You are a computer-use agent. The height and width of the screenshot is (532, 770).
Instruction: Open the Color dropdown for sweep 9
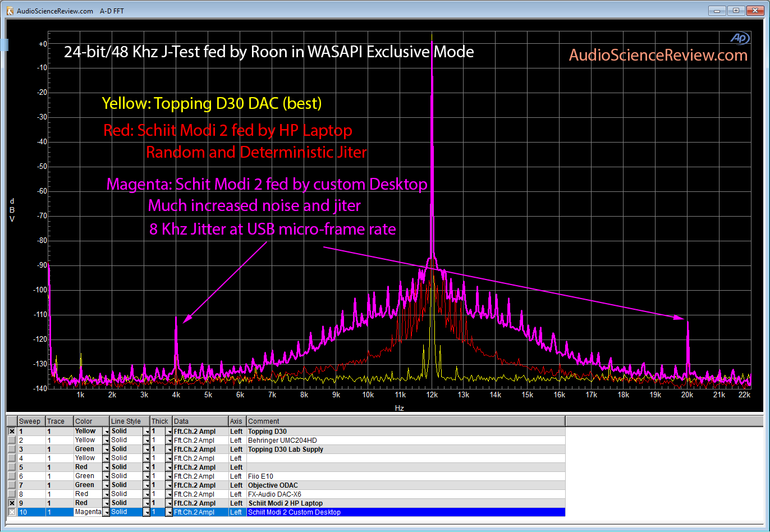[106, 503]
